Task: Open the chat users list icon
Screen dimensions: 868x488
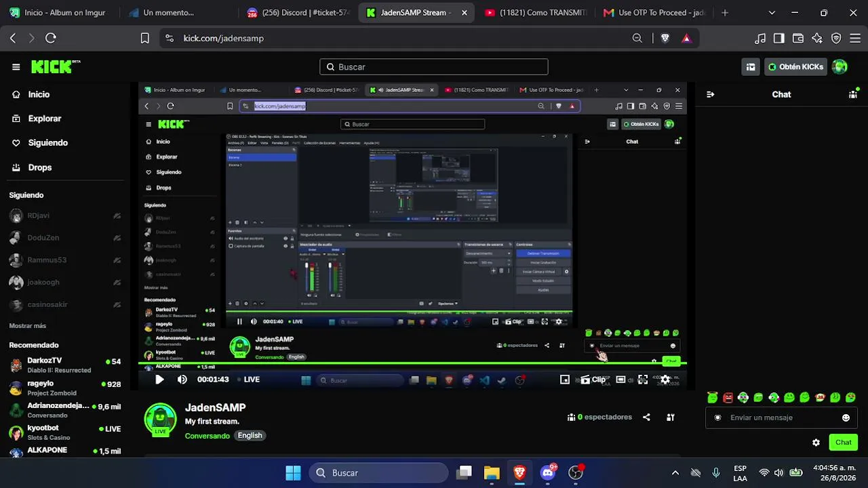Action: pyautogui.click(x=853, y=94)
